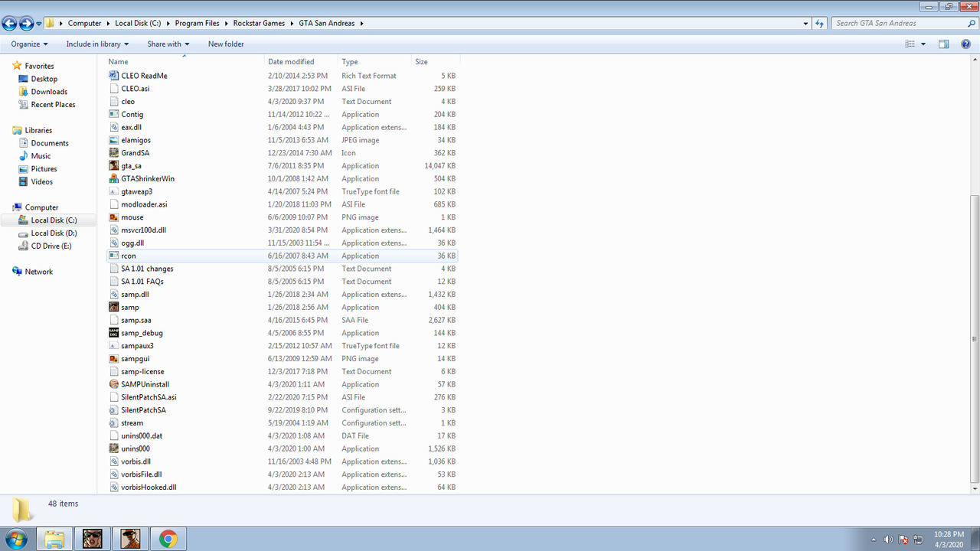This screenshot has height=551, width=980.
Task: Open the Include in library dropdown
Action: [x=97, y=44]
